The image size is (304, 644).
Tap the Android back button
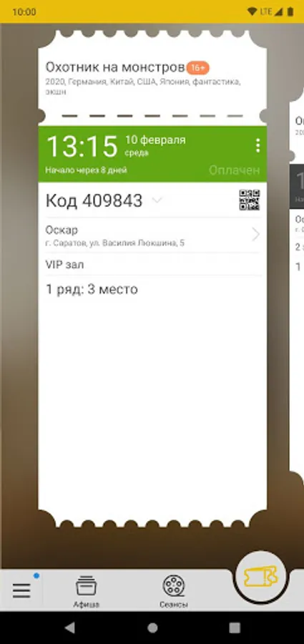pos(70,627)
